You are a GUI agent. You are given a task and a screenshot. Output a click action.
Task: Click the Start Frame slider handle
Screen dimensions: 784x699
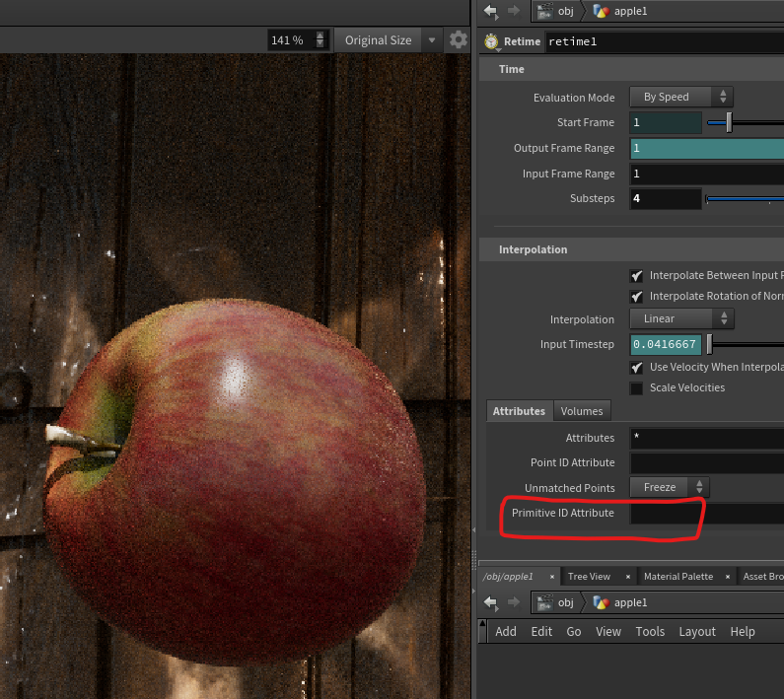(x=729, y=122)
